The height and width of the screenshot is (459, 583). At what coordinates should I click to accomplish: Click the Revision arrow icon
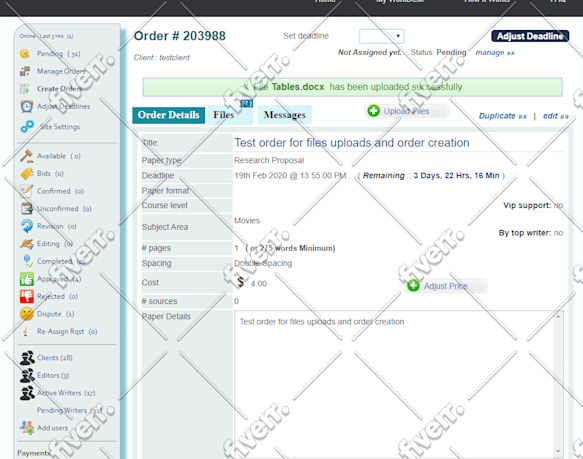[x=27, y=226]
